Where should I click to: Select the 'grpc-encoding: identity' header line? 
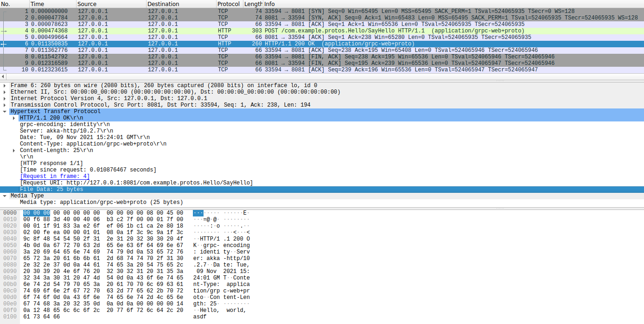coord(65,124)
